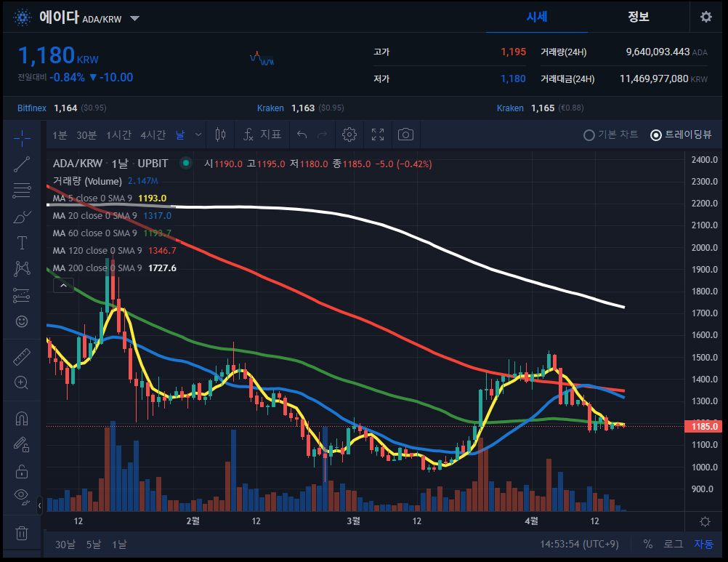This screenshot has width=728, height=562.
Task: Redo the chart action
Action: (x=322, y=135)
